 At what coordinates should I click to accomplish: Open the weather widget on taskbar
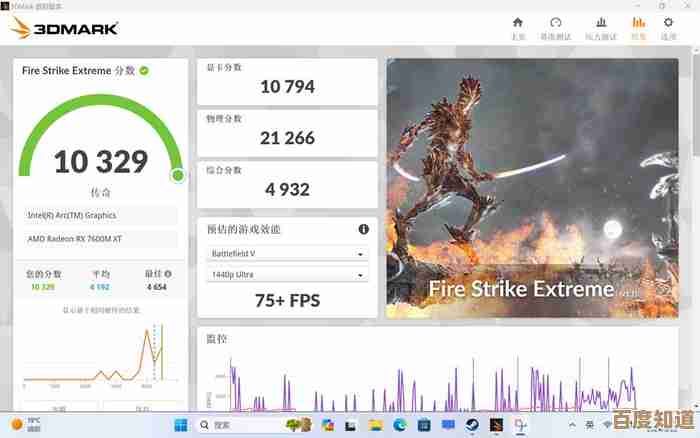click(x=25, y=424)
